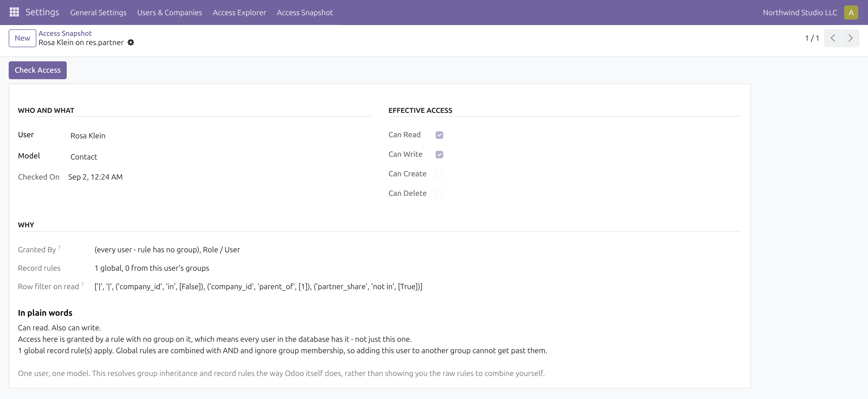Click the line starting '1 global record rule(s) apply'
Image resolution: width=868 pixels, height=399 pixels.
pos(282,351)
